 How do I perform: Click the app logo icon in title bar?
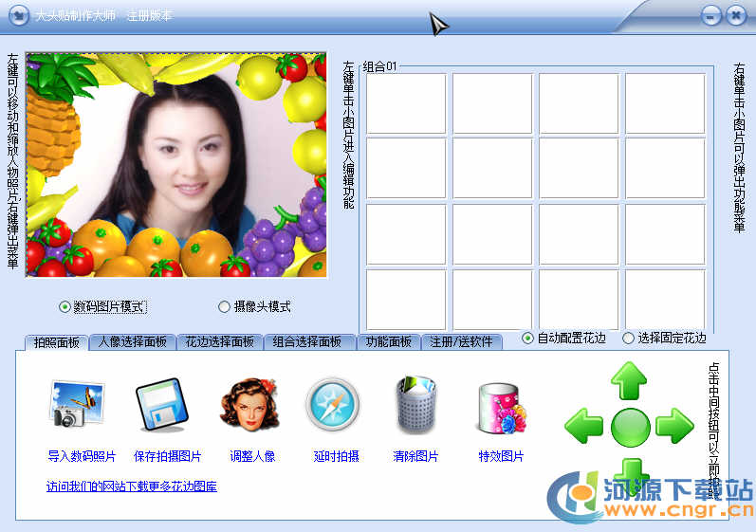(19, 15)
